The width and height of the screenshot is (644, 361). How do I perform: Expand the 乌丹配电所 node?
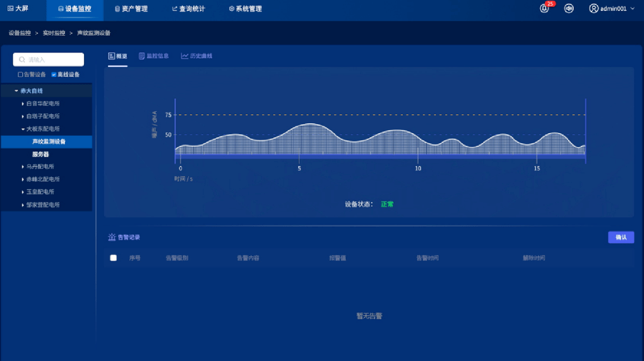[23, 167]
